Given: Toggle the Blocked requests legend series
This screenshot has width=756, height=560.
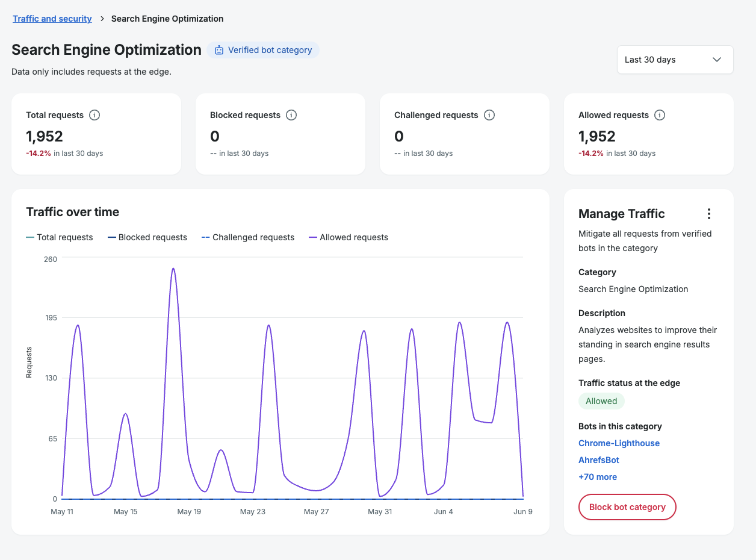Looking at the screenshot, I should pos(147,237).
